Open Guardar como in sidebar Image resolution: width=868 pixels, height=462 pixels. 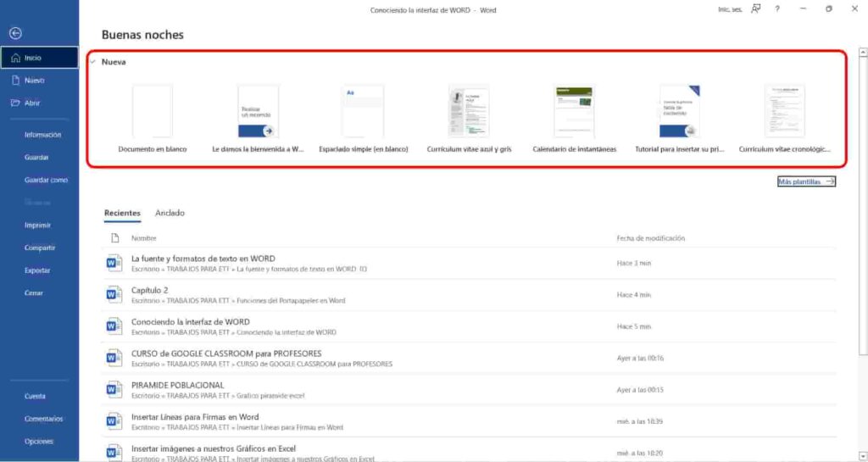pos(46,181)
